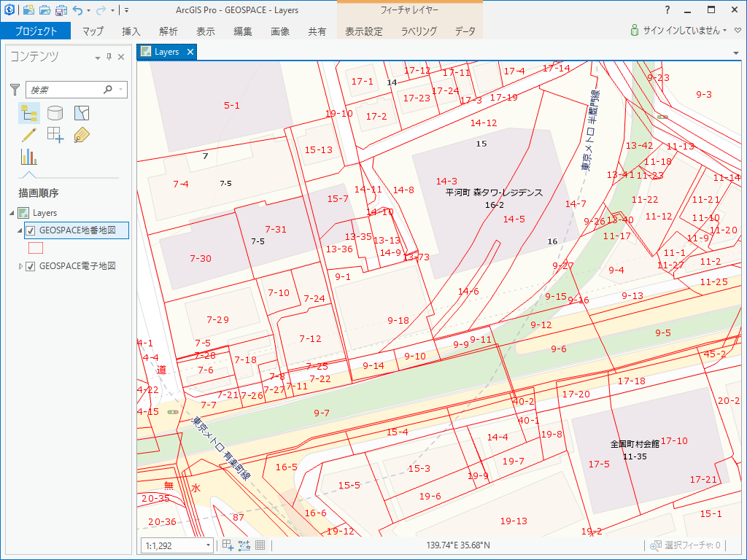Open the コンテンツ pane options menu arrow

pyautogui.click(x=98, y=58)
